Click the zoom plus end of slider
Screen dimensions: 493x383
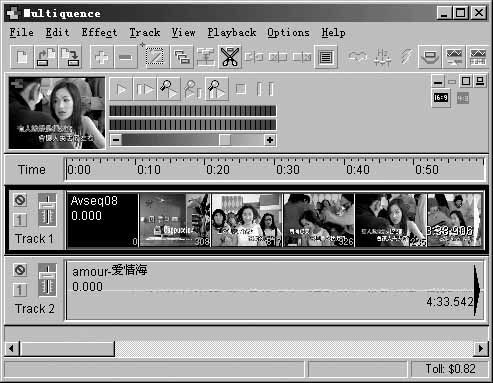[270, 140]
